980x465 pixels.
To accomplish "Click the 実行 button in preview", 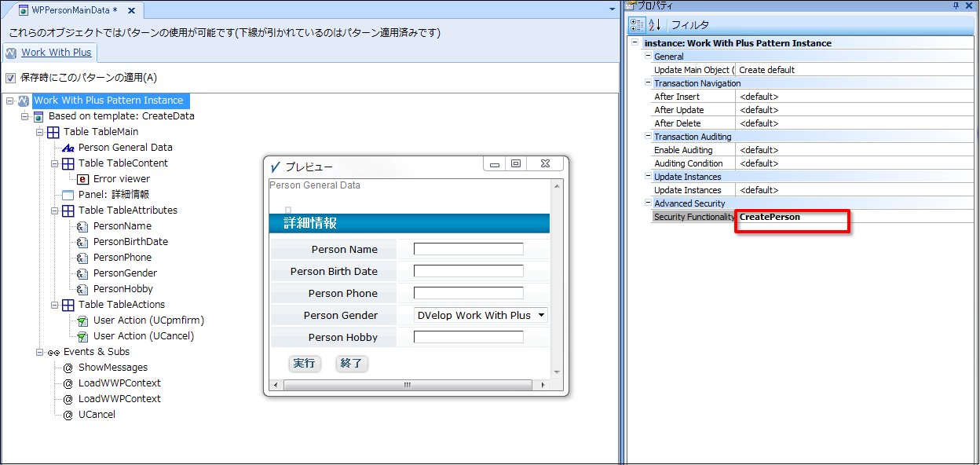I will pos(304,364).
